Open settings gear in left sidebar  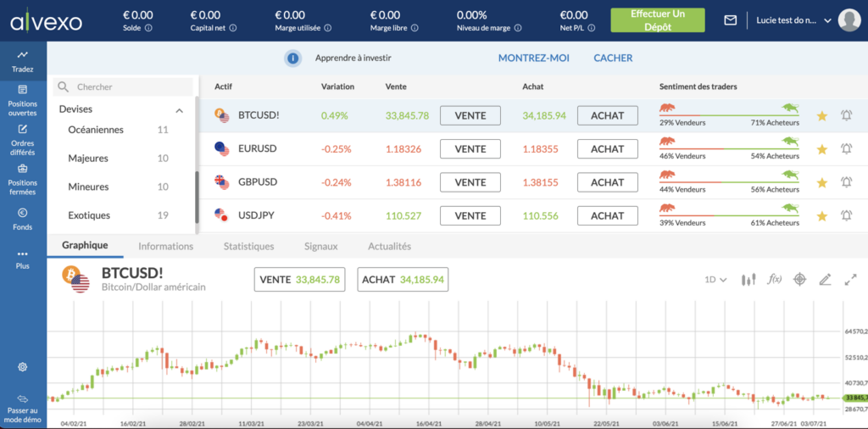23,367
